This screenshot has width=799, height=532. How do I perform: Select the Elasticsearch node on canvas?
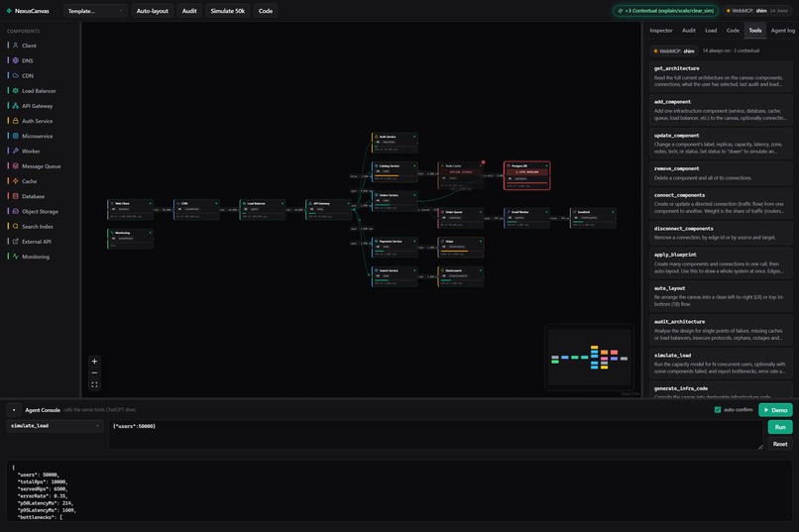click(x=461, y=276)
